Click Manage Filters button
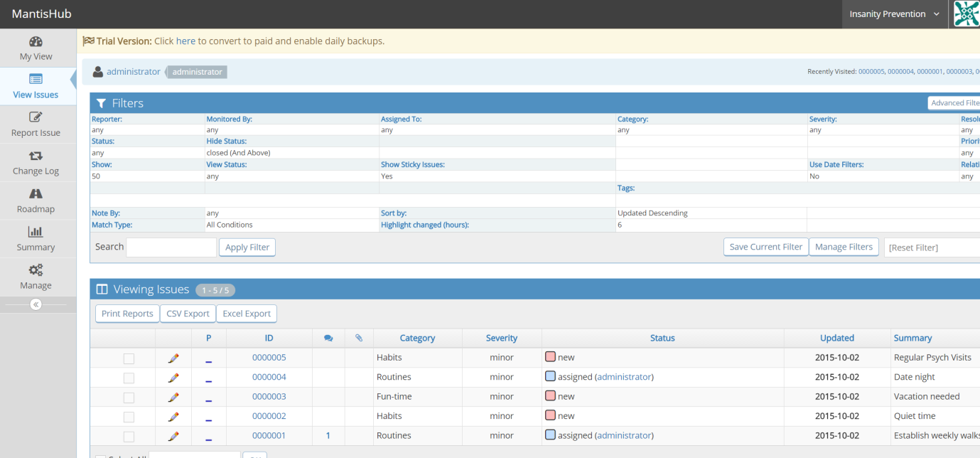 [844, 247]
